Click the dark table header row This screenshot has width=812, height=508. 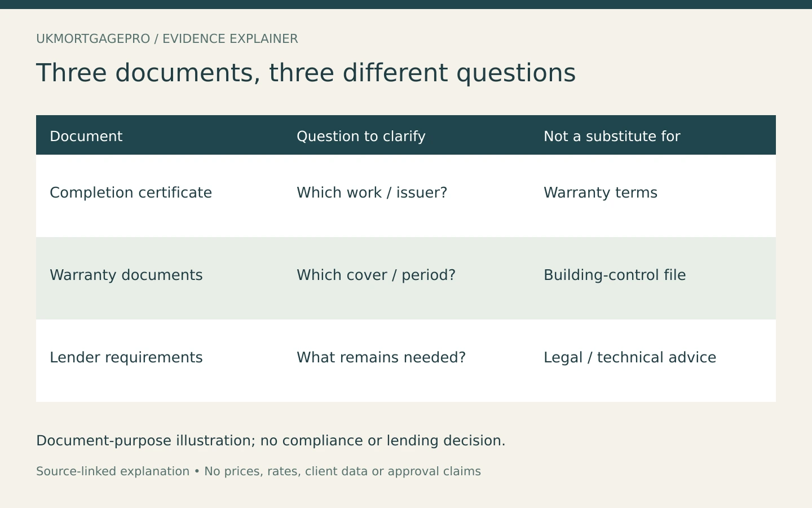406,135
